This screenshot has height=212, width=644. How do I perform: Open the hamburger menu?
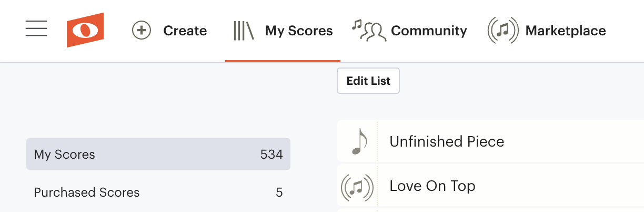tap(36, 28)
